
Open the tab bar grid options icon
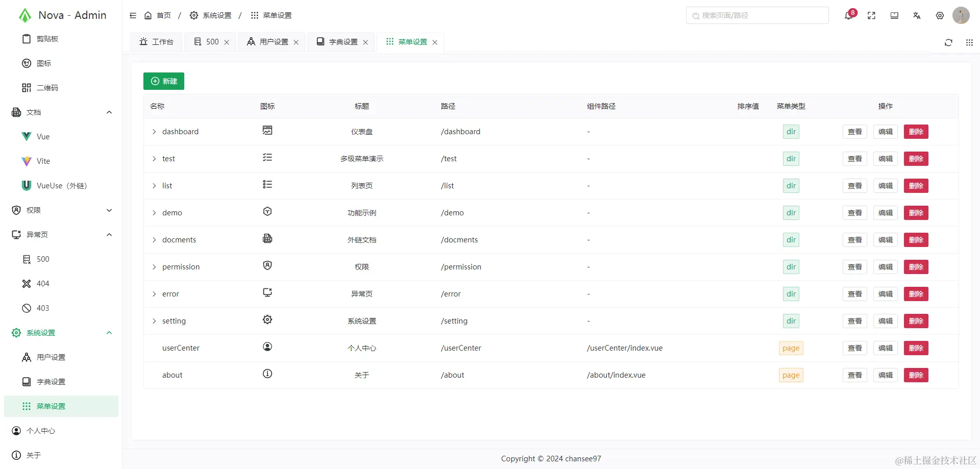click(969, 42)
